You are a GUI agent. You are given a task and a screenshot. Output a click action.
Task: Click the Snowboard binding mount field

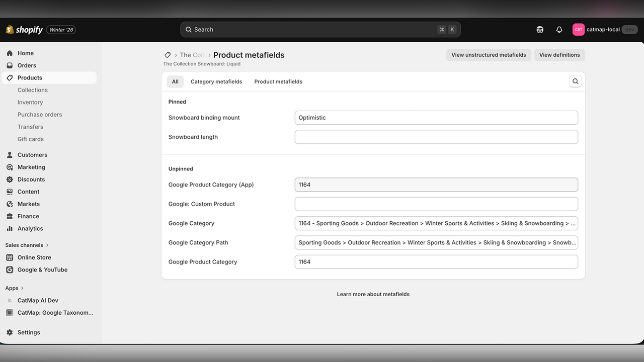tap(436, 118)
